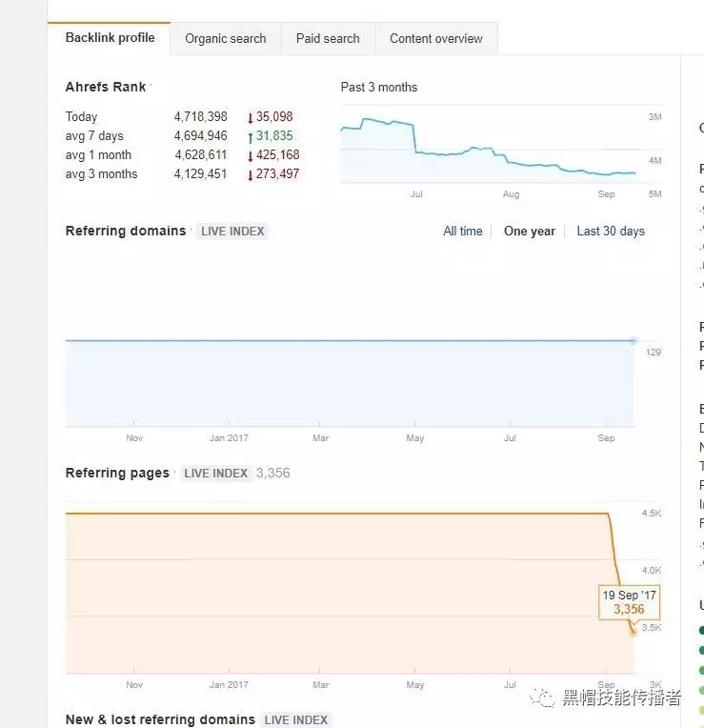Click the red down arrow beside 35,098

click(251, 117)
